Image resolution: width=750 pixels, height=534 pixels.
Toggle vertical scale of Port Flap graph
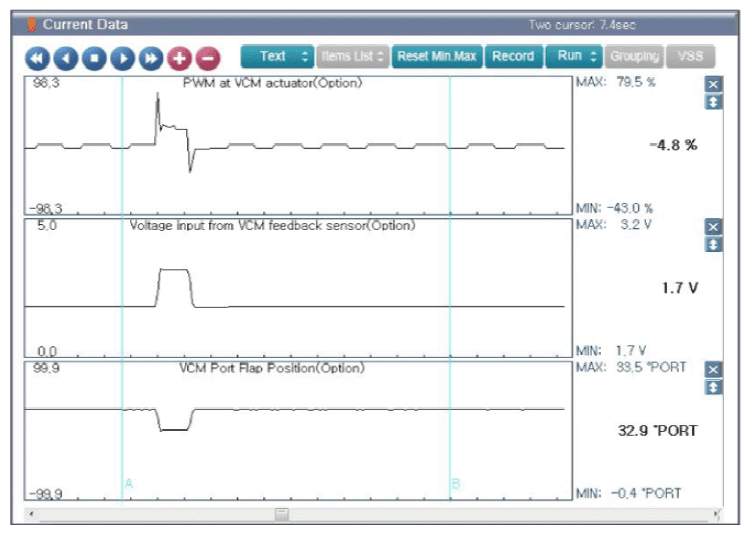tap(713, 387)
